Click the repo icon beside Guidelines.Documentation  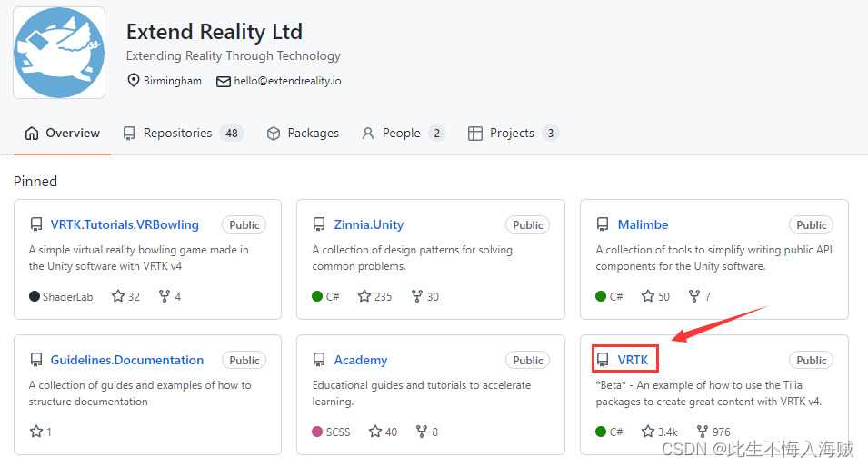point(36,360)
